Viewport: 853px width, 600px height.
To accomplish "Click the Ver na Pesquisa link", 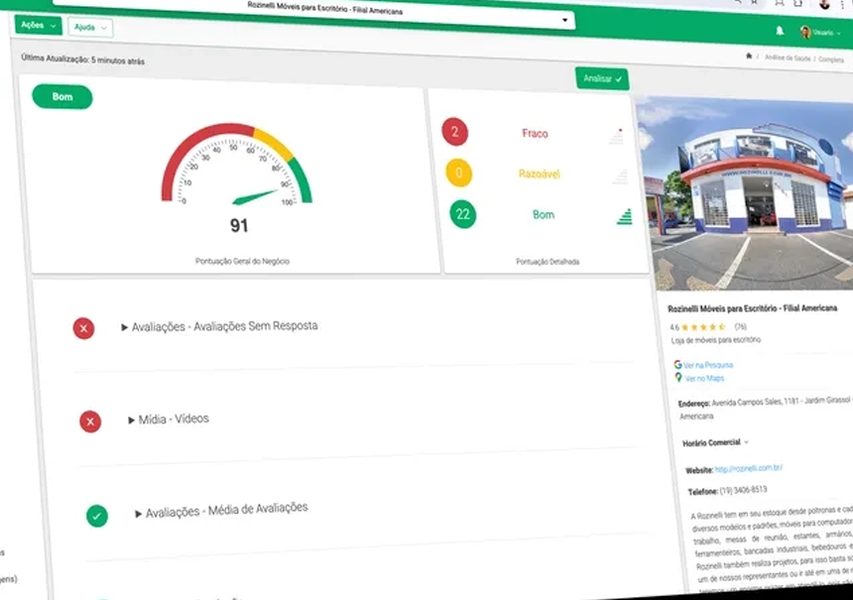I will click(x=708, y=365).
